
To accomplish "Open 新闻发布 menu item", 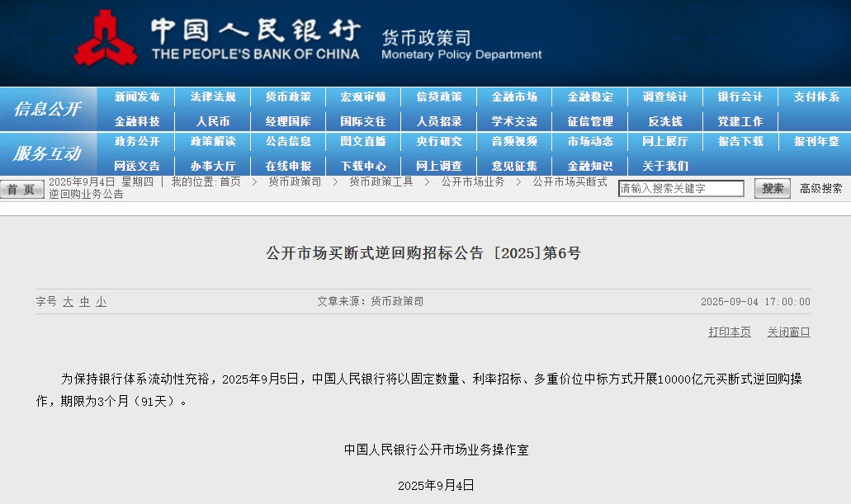I will point(137,97).
